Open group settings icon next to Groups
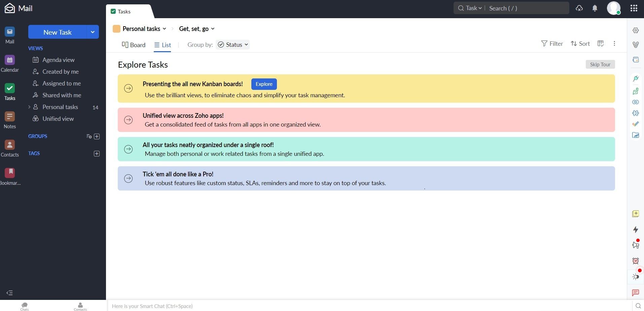This screenshot has height=311, width=644. tap(89, 136)
